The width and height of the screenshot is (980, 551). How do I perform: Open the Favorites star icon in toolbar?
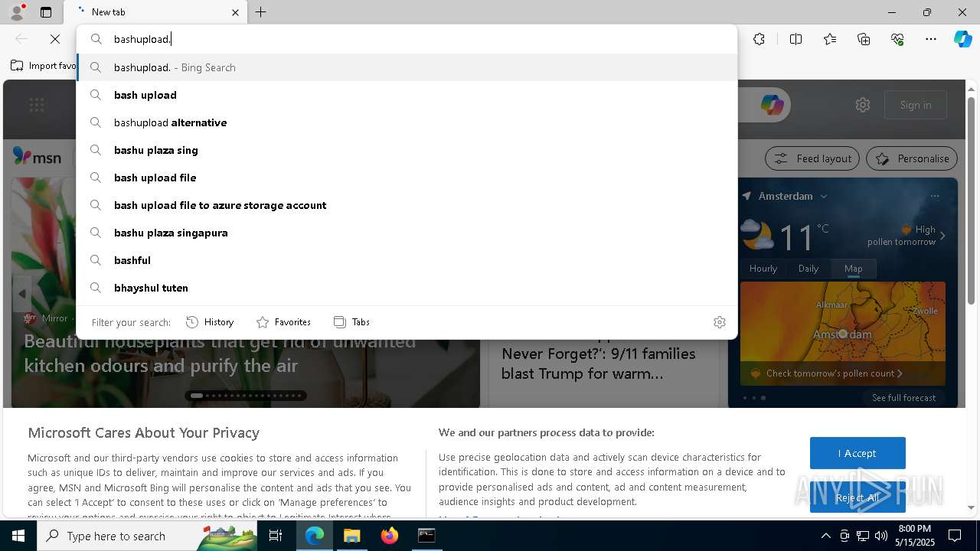[x=830, y=39]
